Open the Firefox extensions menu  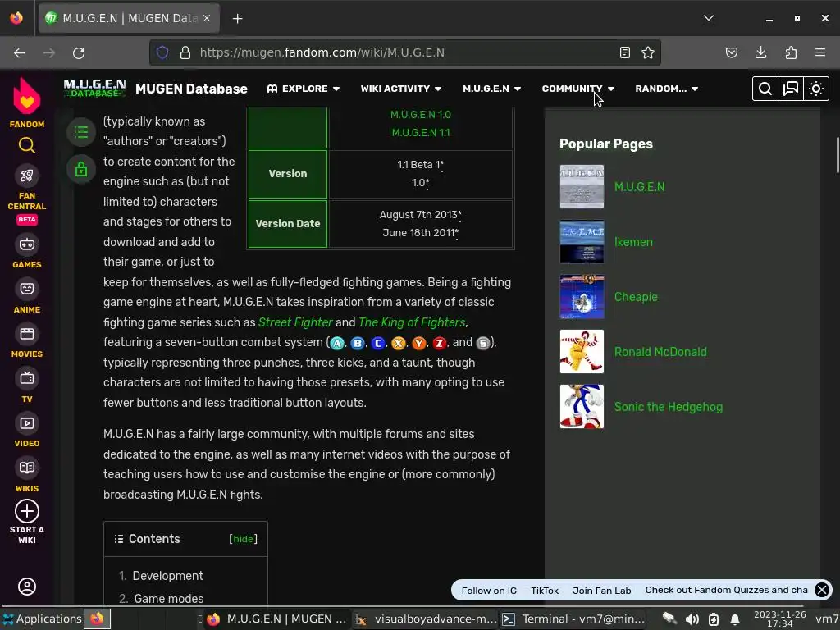[791, 52]
